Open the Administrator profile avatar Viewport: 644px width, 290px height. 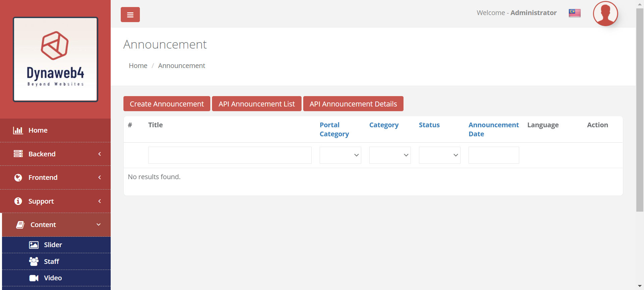tap(605, 14)
